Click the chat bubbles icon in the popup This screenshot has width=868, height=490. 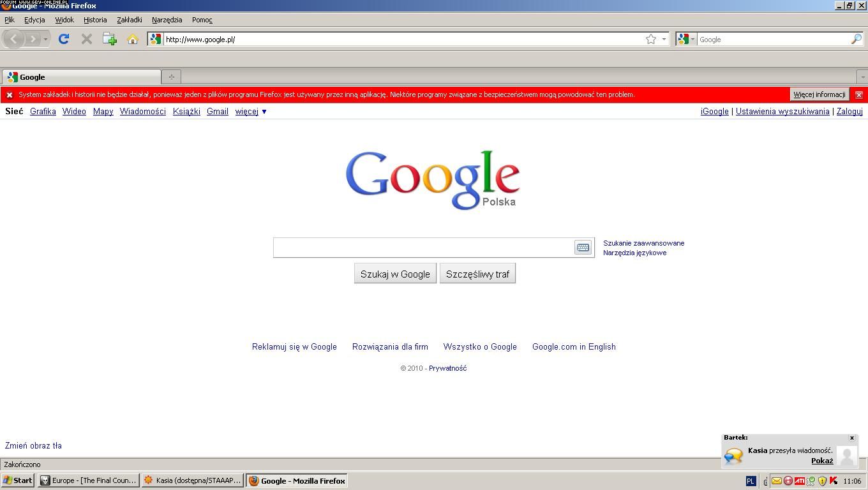tap(733, 456)
